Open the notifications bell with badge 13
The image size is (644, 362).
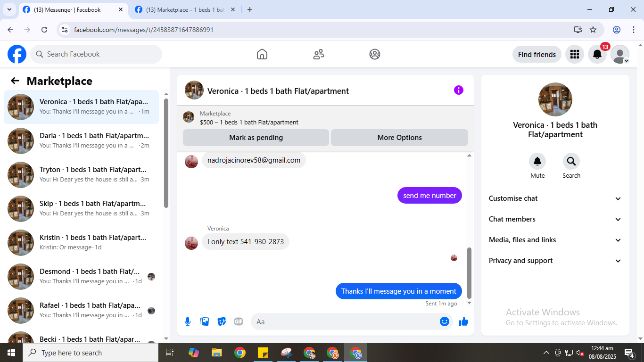click(597, 54)
